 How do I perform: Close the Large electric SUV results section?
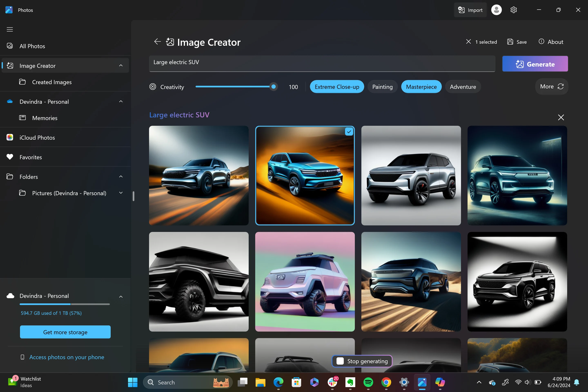tap(561, 118)
